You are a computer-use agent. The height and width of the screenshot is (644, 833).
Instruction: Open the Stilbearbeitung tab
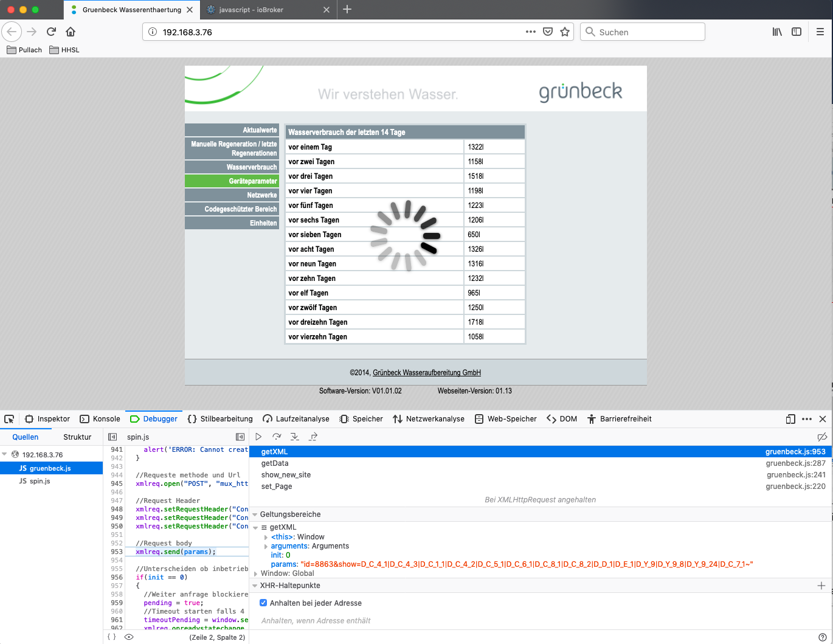(220, 419)
